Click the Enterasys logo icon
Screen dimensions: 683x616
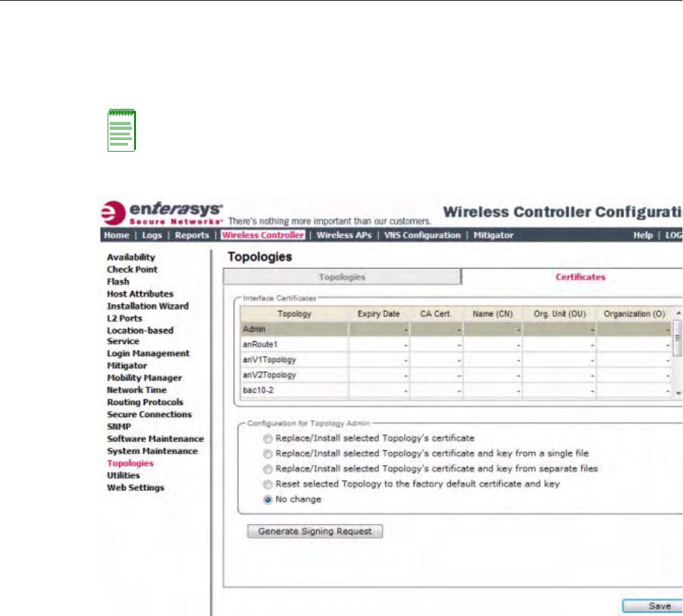(x=113, y=213)
